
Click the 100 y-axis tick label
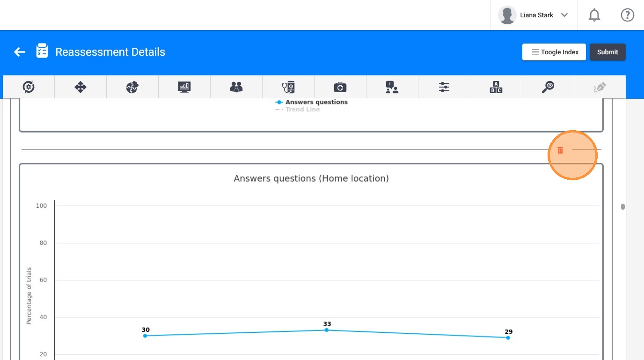coord(42,206)
